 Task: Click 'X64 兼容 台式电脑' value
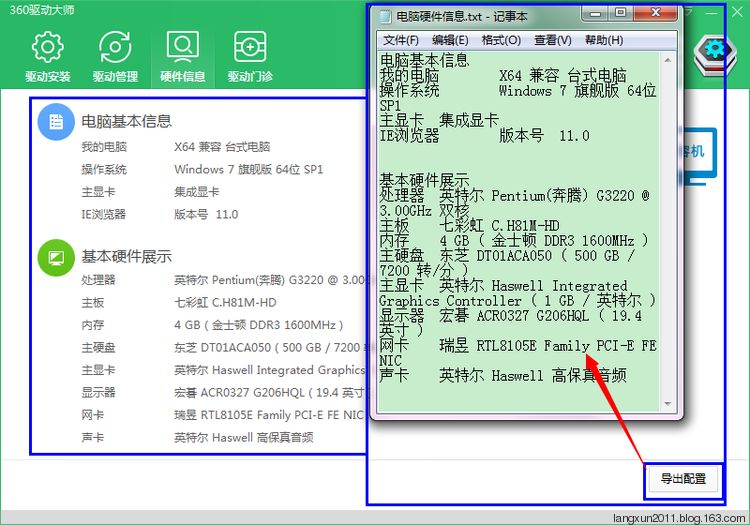[x=222, y=147]
